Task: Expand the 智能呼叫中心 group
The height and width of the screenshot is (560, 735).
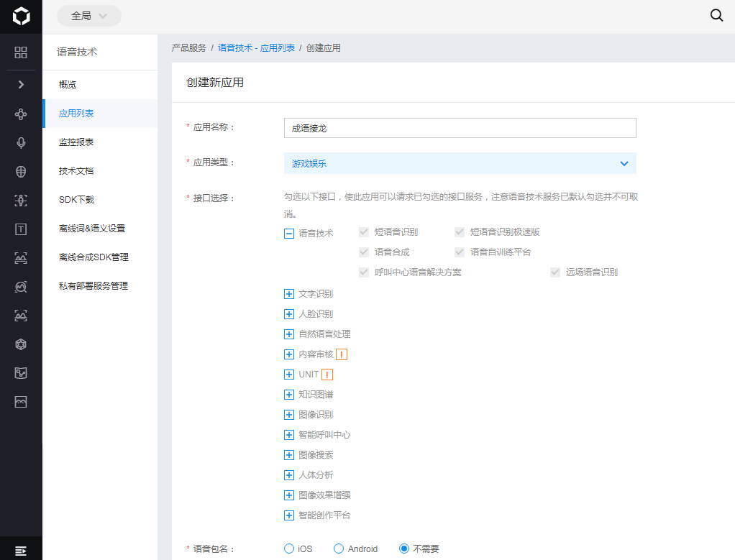Action: pos(289,436)
